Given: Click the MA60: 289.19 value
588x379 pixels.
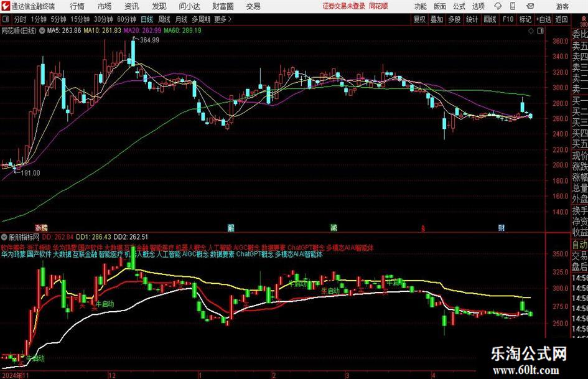Looking at the screenshot, I should [x=183, y=30].
